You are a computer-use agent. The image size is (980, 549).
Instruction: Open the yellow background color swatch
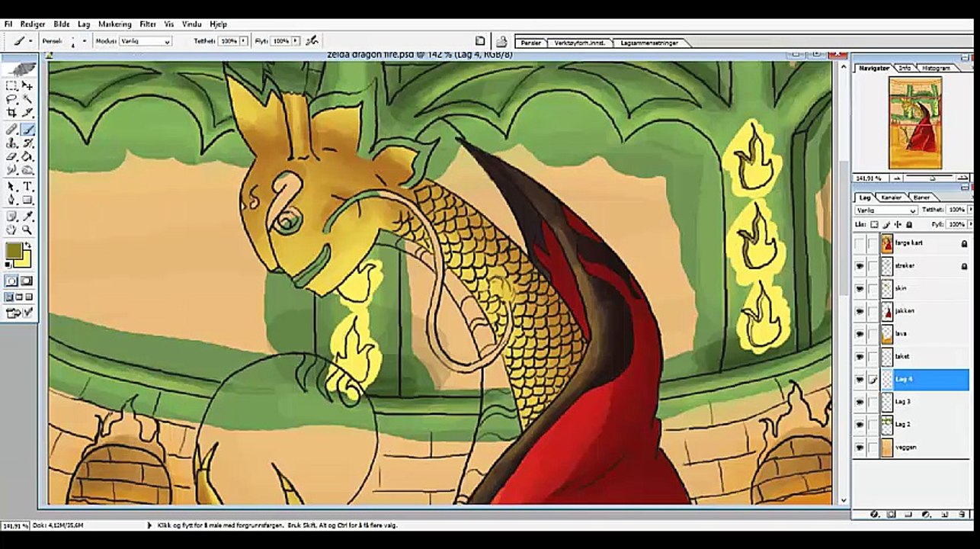tap(25, 262)
